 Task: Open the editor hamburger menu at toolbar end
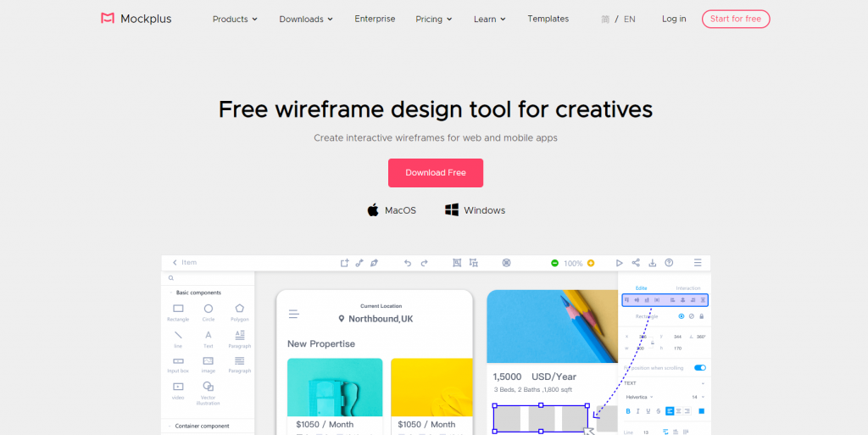[x=698, y=263]
